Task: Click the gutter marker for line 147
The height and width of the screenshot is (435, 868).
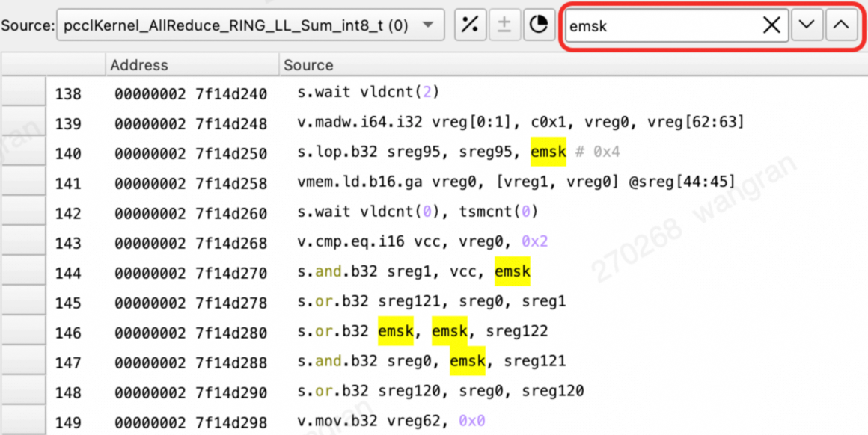Action: (23, 360)
